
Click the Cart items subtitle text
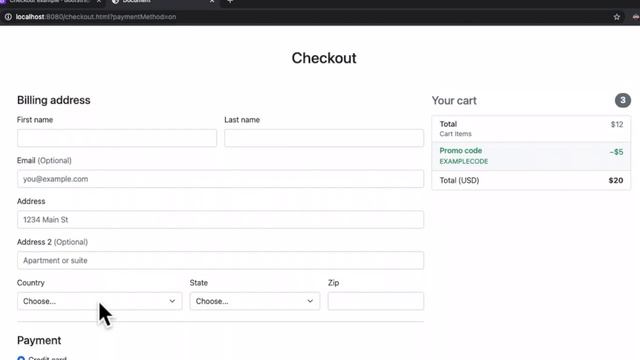tap(456, 134)
